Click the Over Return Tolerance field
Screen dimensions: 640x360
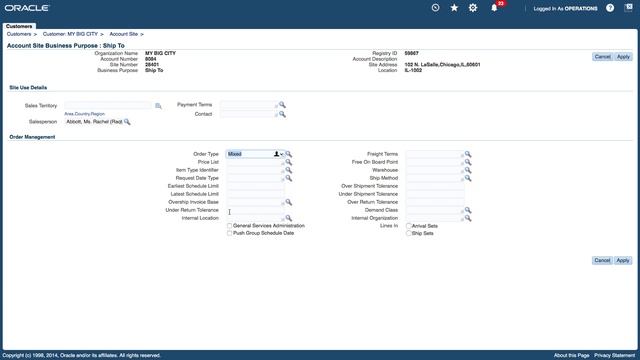click(x=435, y=202)
